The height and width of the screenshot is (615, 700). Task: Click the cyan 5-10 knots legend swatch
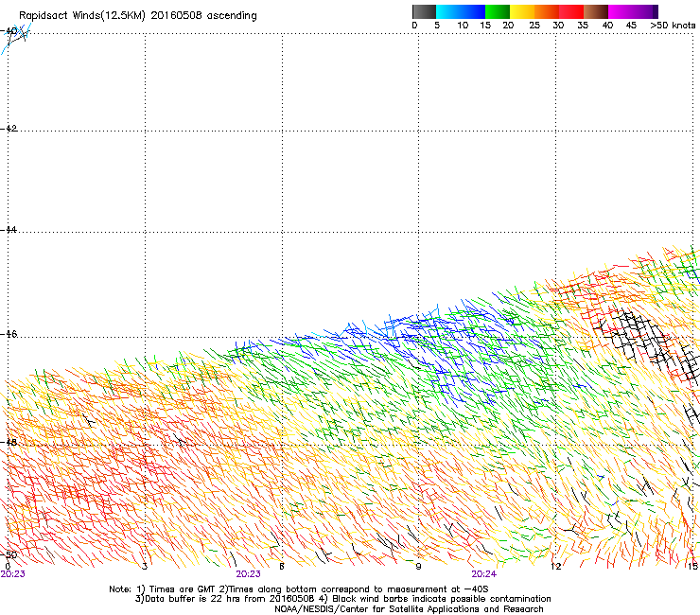pyautogui.click(x=448, y=11)
